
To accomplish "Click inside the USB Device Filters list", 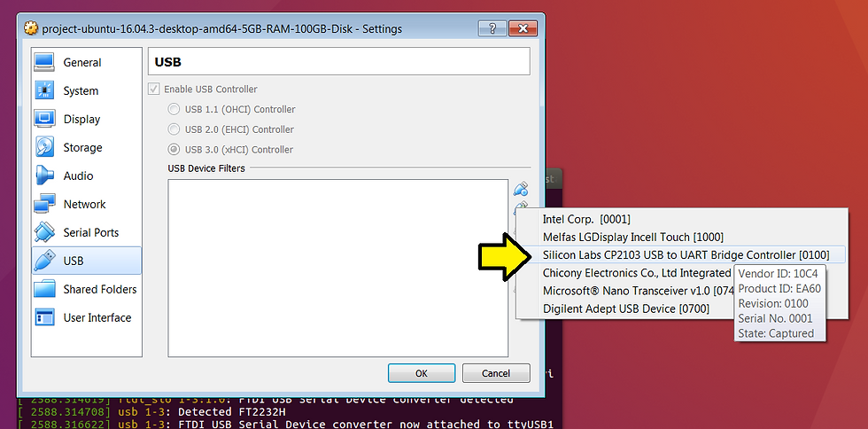I will [337, 268].
